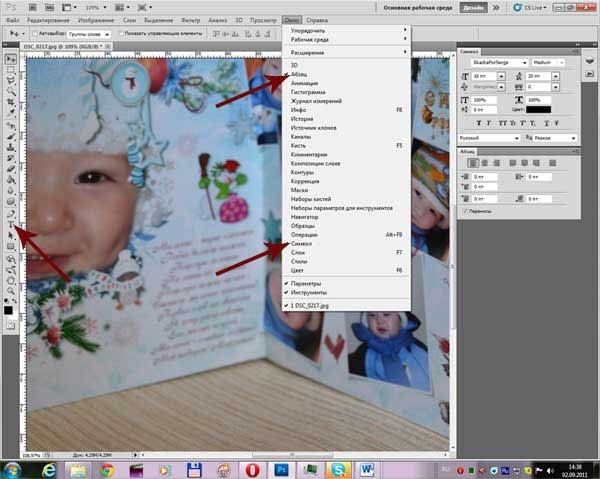Apply the Strikethrough text style

556,123
